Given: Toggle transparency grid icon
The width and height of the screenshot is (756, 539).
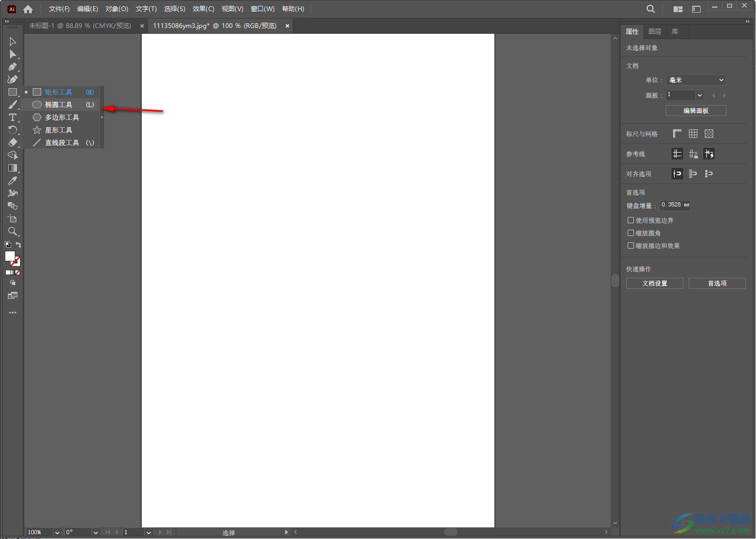Looking at the screenshot, I should point(709,134).
